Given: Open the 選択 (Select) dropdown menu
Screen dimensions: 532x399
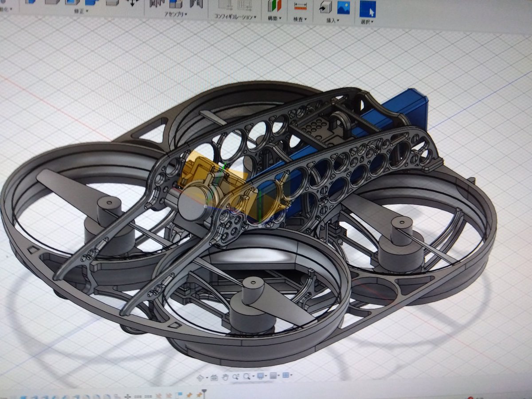Looking at the screenshot, I should 367,22.
